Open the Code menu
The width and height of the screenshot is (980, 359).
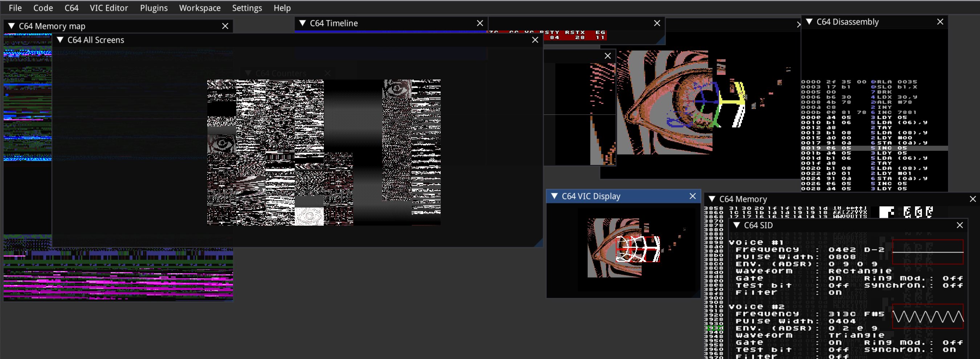tap(43, 8)
